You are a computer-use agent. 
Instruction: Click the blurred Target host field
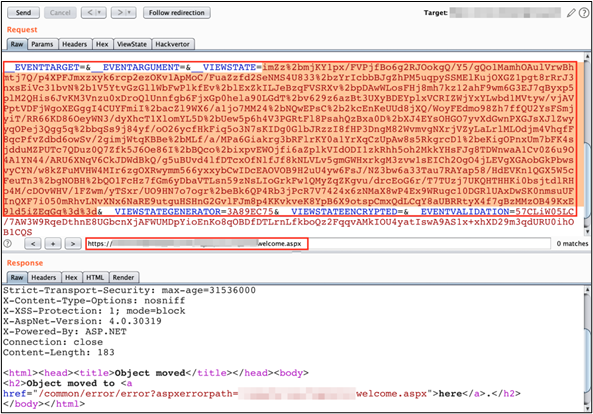pyautogui.click(x=505, y=13)
